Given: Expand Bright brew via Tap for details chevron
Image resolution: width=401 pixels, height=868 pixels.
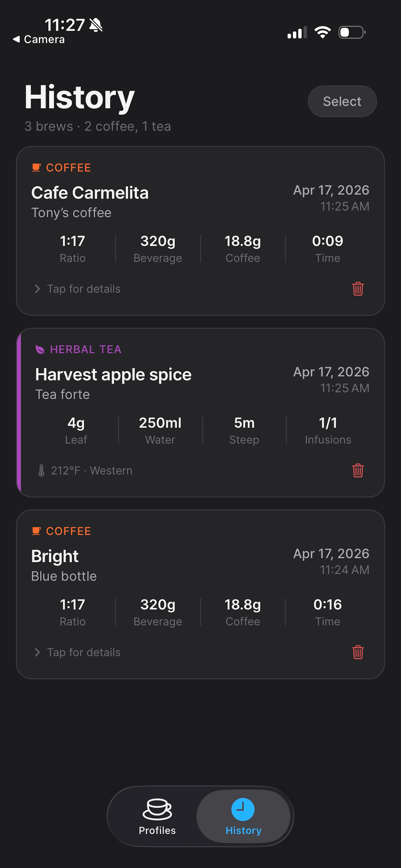Looking at the screenshot, I should (x=37, y=652).
